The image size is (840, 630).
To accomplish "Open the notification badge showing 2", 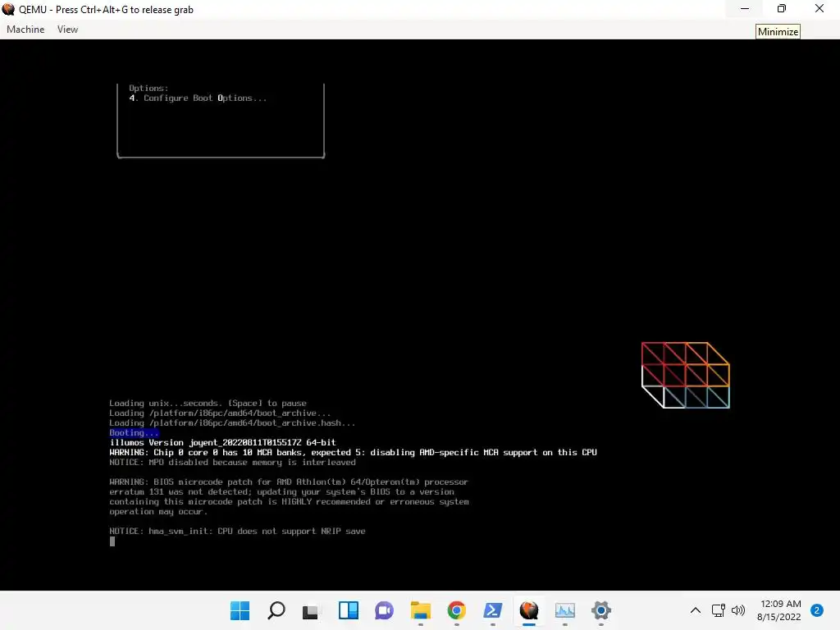I will click(x=817, y=610).
